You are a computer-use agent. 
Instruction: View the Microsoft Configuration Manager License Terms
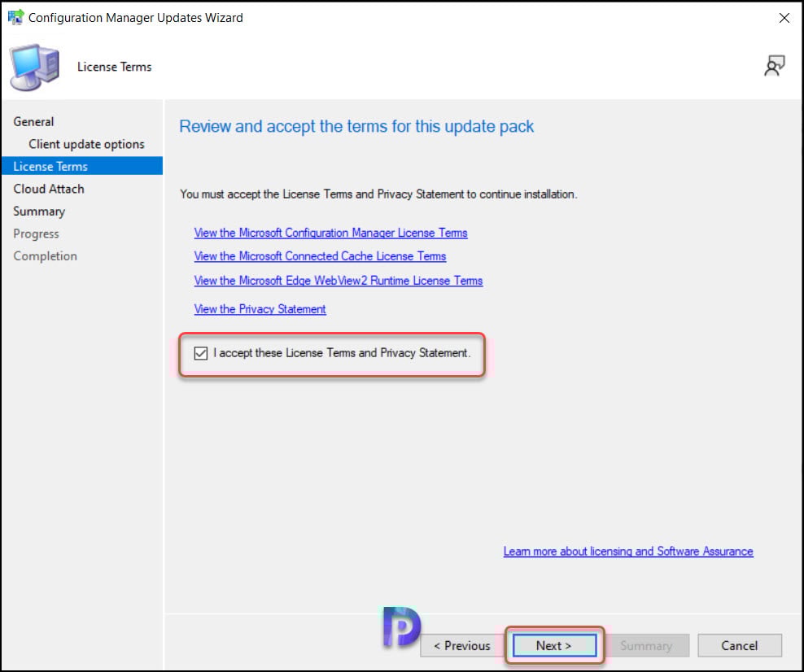(330, 233)
